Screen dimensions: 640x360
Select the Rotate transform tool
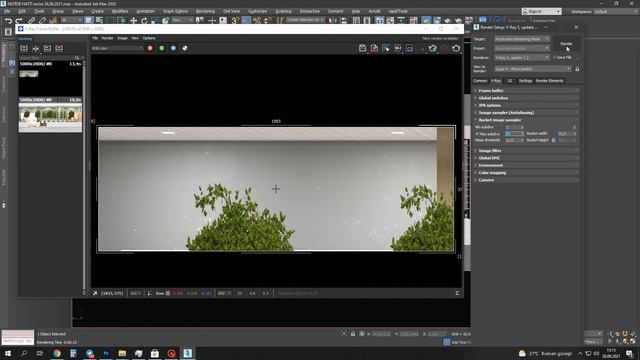point(144,20)
